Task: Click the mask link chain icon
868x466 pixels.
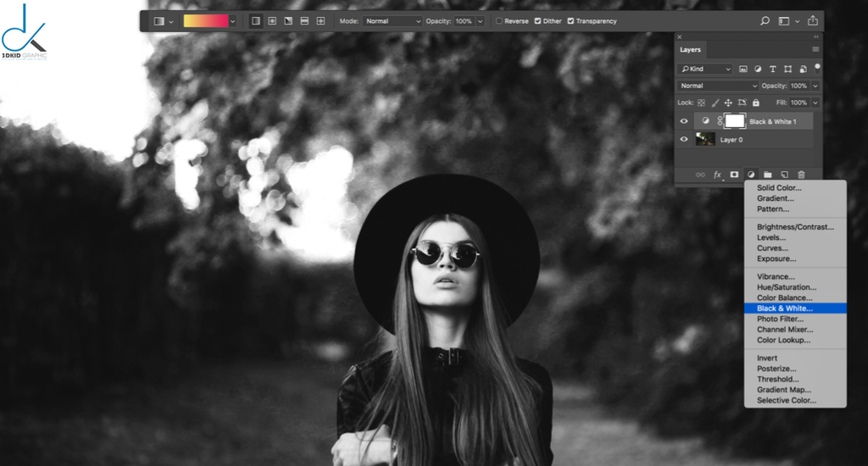Action: point(720,120)
